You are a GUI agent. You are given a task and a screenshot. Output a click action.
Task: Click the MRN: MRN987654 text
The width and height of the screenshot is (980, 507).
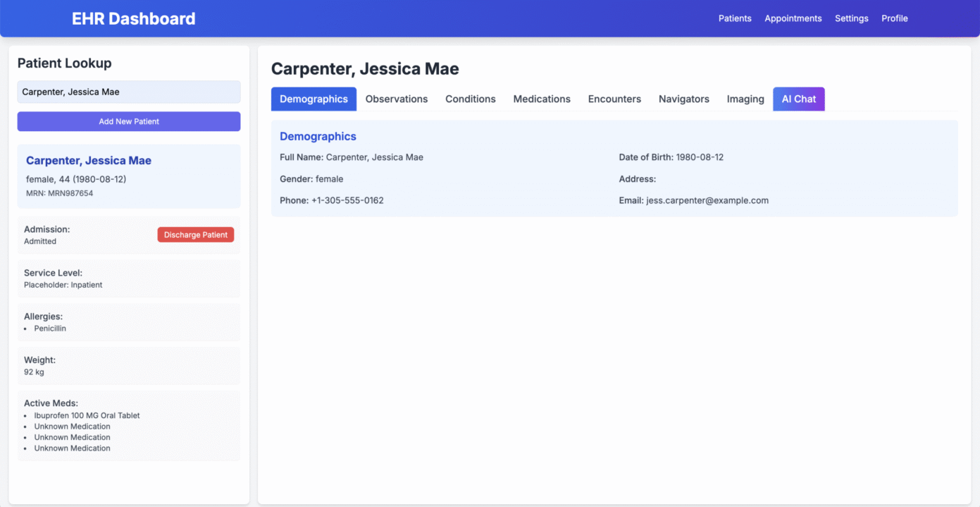[x=60, y=193]
